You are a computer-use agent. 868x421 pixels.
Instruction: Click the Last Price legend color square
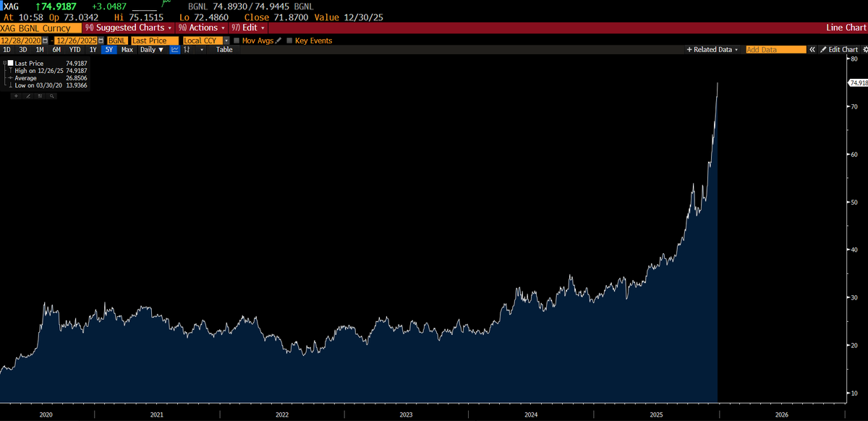[x=10, y=64]
